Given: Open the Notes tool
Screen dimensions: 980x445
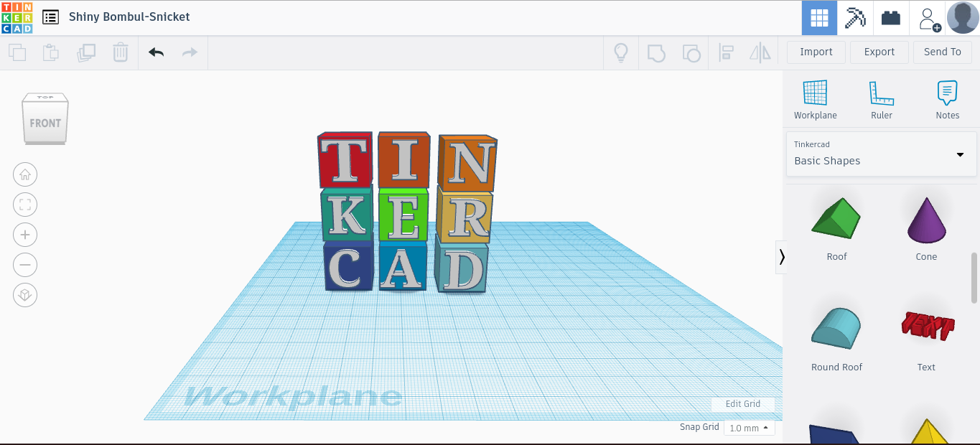Looking at the screenshot, I should tap(947, 97).
